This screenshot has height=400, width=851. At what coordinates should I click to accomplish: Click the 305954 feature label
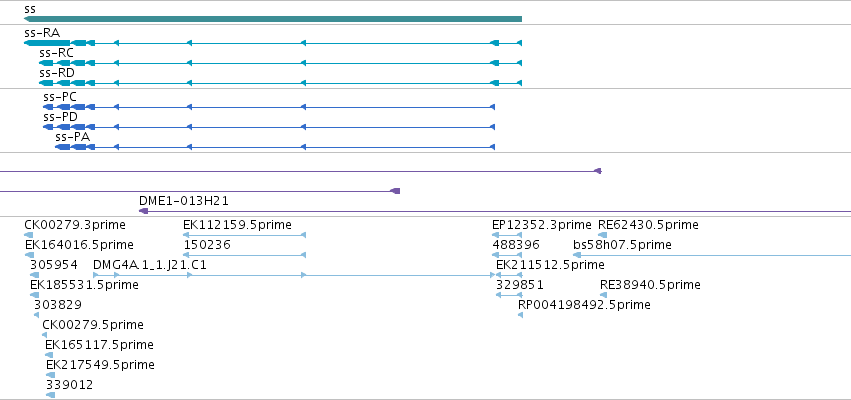[x=54, y=265]
